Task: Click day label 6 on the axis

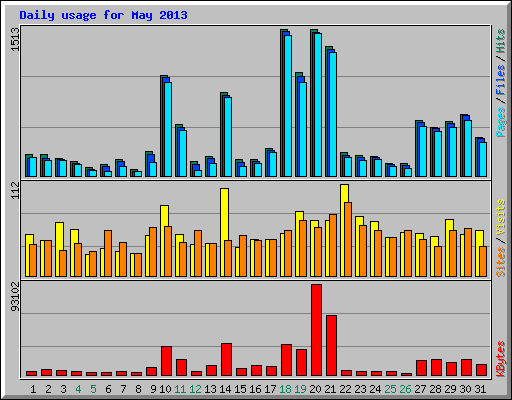Action: point(108,389)
